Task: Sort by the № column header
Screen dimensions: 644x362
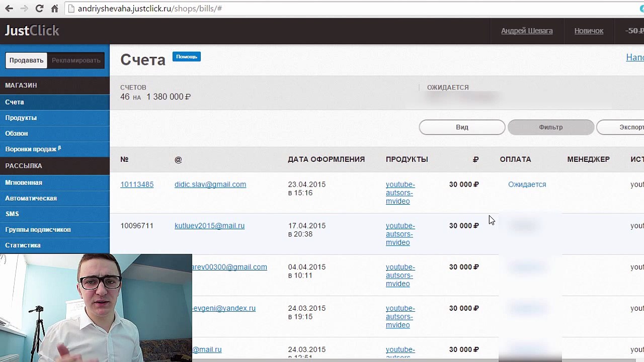Action: tap(124, 159)
